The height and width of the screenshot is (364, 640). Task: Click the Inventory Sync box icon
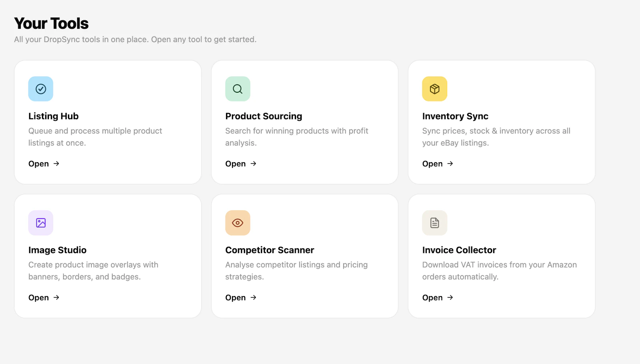pos(435,89)
